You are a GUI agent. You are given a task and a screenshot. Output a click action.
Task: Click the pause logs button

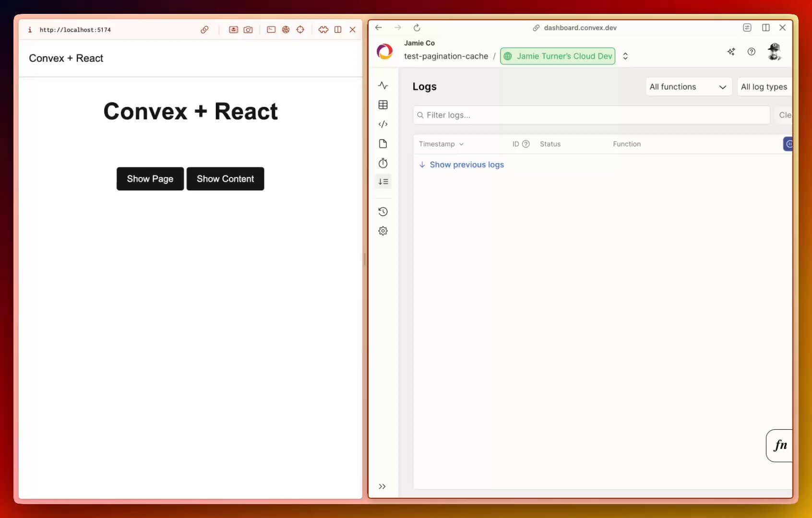(788, 144)
